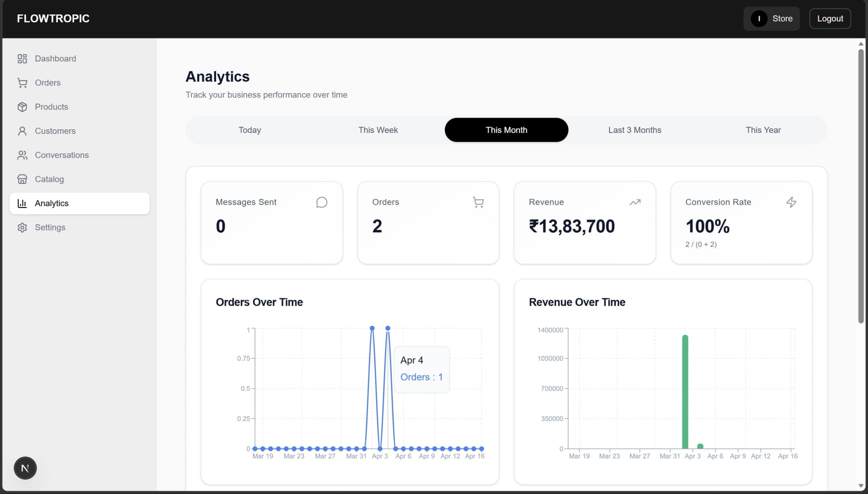
Task: Switch to the Today time range
Action: (x=250, y=130)
